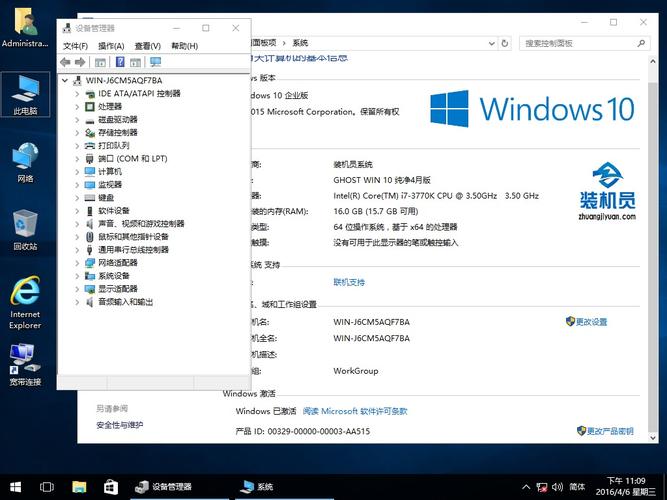Expand the 通用串行总线控制器 node
The height and width of the screenshot is (500, 667).
point(77,250)
